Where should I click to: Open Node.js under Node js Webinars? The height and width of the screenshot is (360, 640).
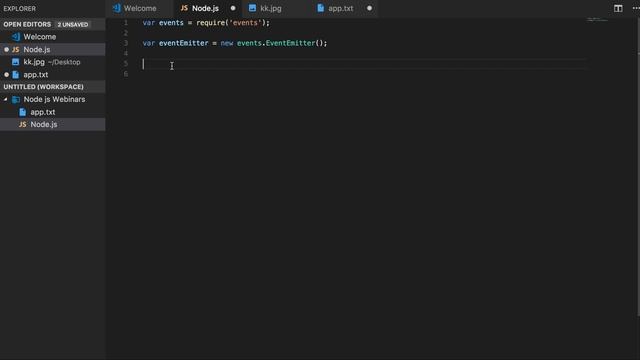53,124
